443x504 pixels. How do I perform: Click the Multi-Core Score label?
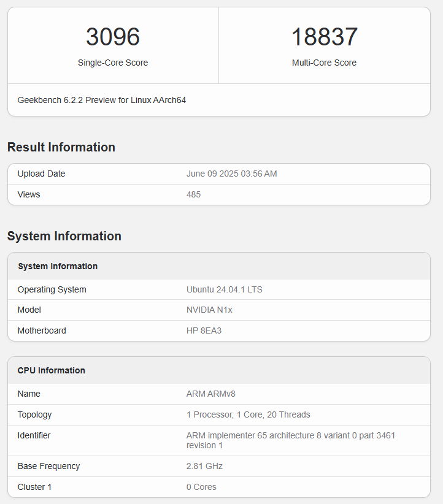(324, 63)
